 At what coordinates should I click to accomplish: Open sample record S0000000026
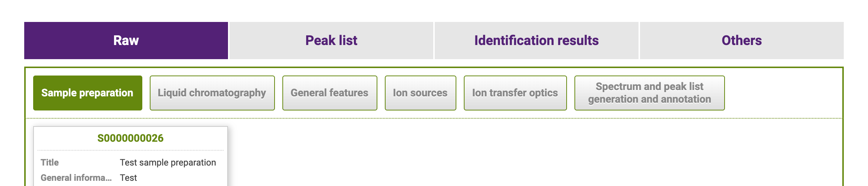coord(130,138)
